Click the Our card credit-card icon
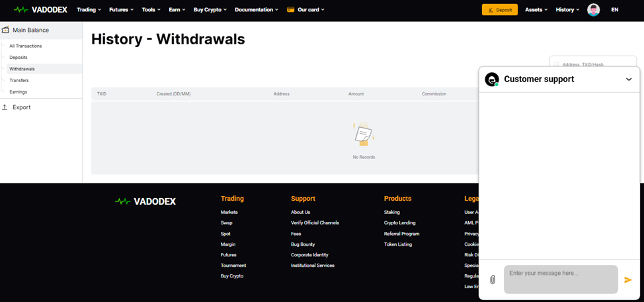The image size is (644, 302). tap(291, 9)
